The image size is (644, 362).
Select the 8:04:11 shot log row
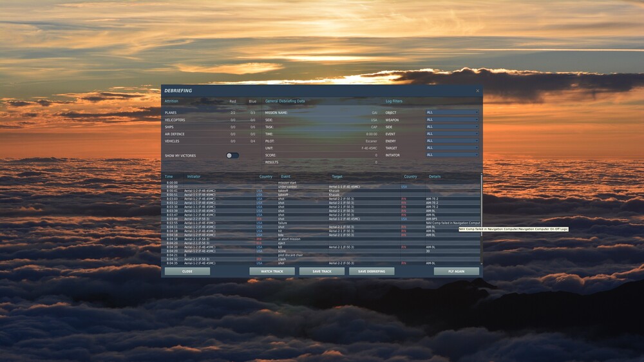(322, 227)
